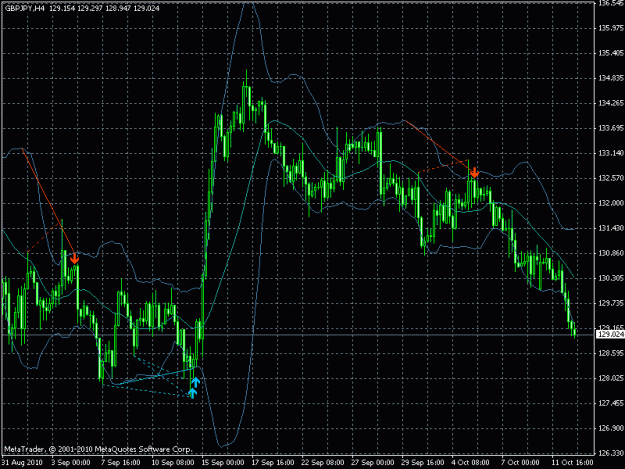Click the 133.140 price scale label

tap(611, 153)
